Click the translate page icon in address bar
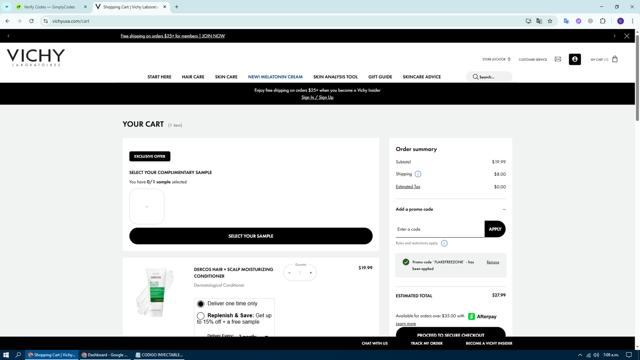This screenshot has width=640, height=360. point(539,21)
